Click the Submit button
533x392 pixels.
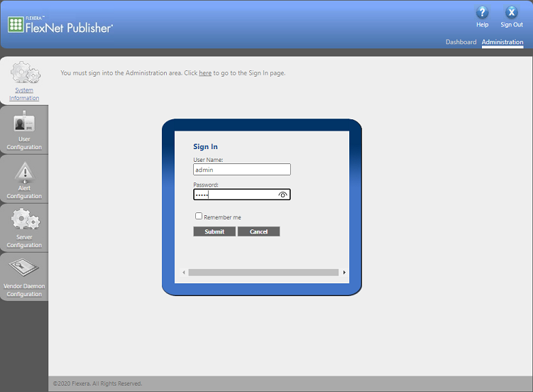point(214,232)
